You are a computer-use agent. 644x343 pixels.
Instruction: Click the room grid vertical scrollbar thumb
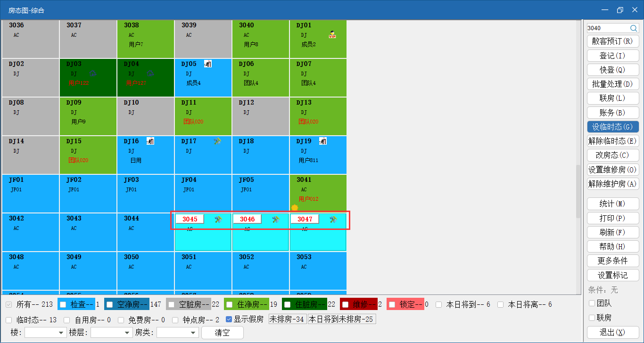[578, 192]
